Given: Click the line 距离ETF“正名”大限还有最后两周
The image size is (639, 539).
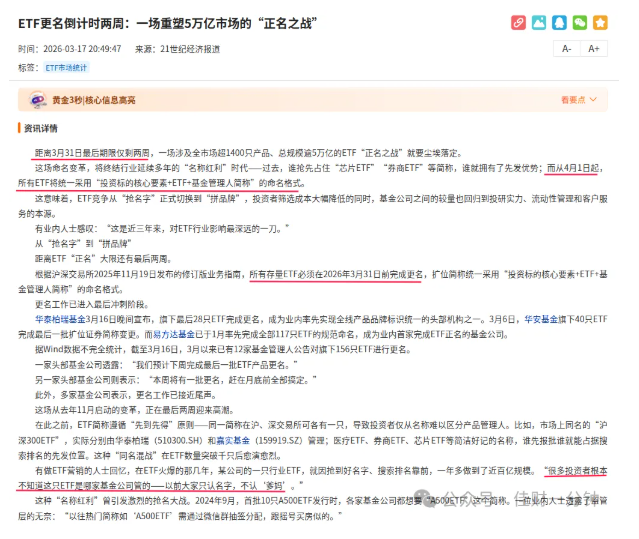Looking at the screenshot, I should 103,259.
